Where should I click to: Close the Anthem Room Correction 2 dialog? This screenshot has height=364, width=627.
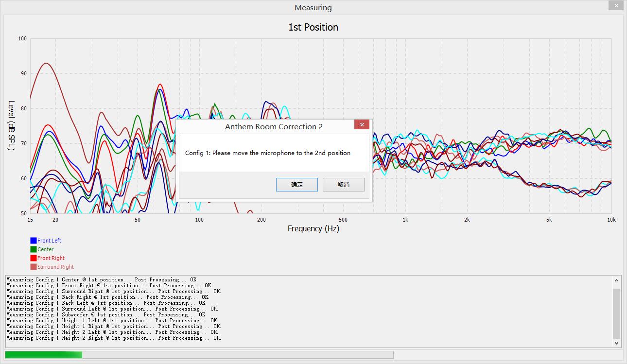[362, 125]
